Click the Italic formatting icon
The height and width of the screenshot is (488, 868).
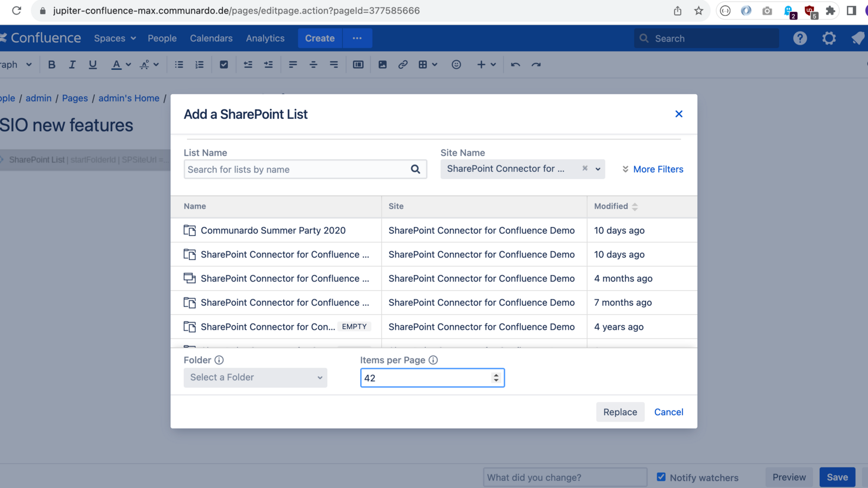tap(72, 65)
